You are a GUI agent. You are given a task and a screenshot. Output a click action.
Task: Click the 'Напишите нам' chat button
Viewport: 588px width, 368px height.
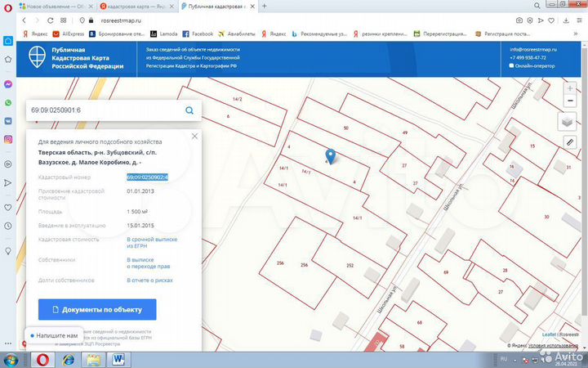coord(54,336)
